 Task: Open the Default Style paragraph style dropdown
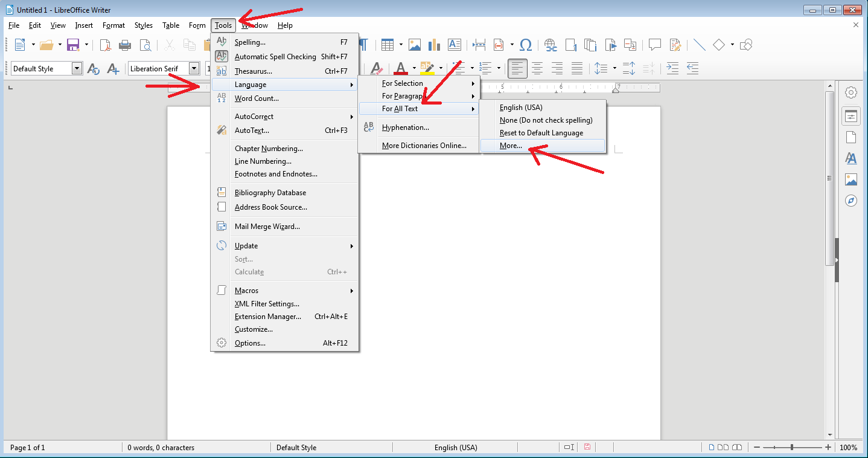point(77,69)
